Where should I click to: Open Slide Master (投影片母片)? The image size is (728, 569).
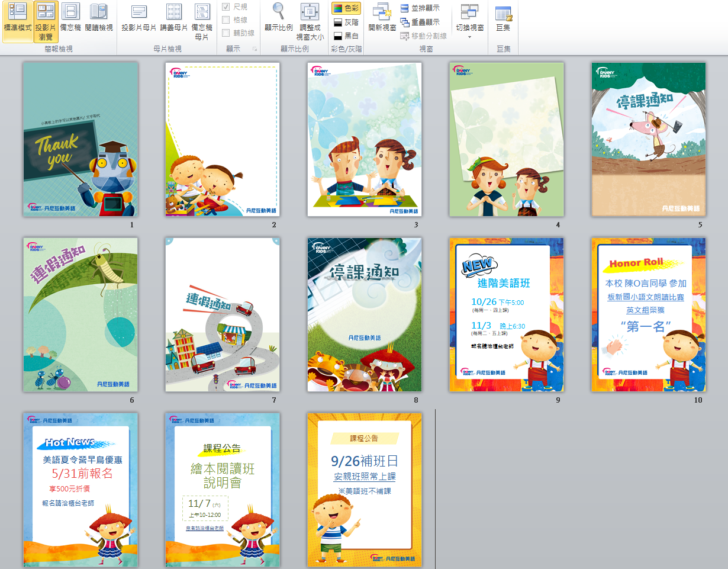pyautogui.click(x=139, y=18)
